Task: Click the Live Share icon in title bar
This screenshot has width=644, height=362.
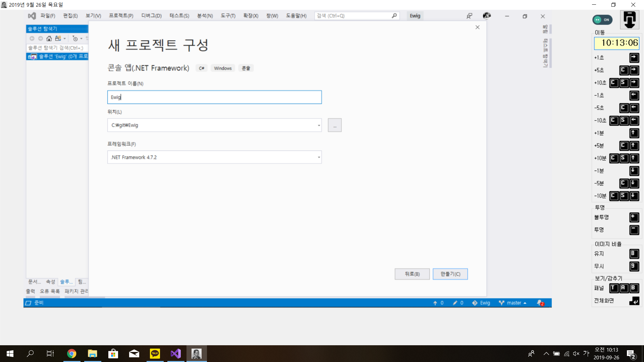Action: click(469, 16)
